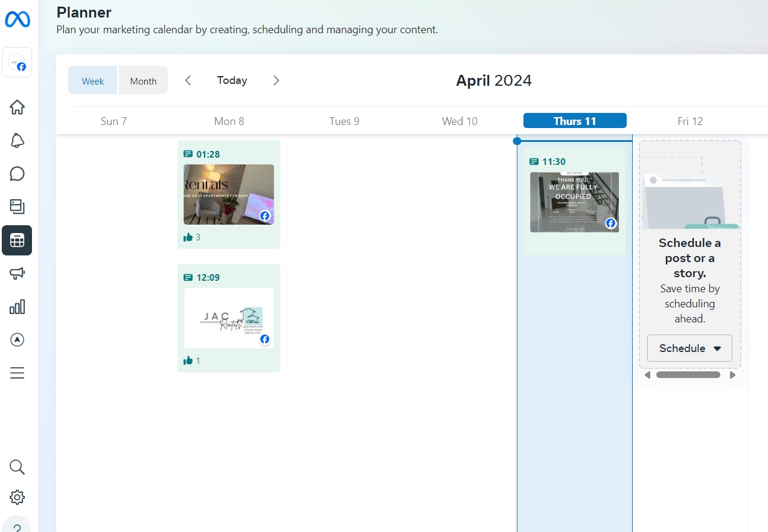Open the Schedule dropdown button
The image size is (768, 532).
(x=690, y=348)
